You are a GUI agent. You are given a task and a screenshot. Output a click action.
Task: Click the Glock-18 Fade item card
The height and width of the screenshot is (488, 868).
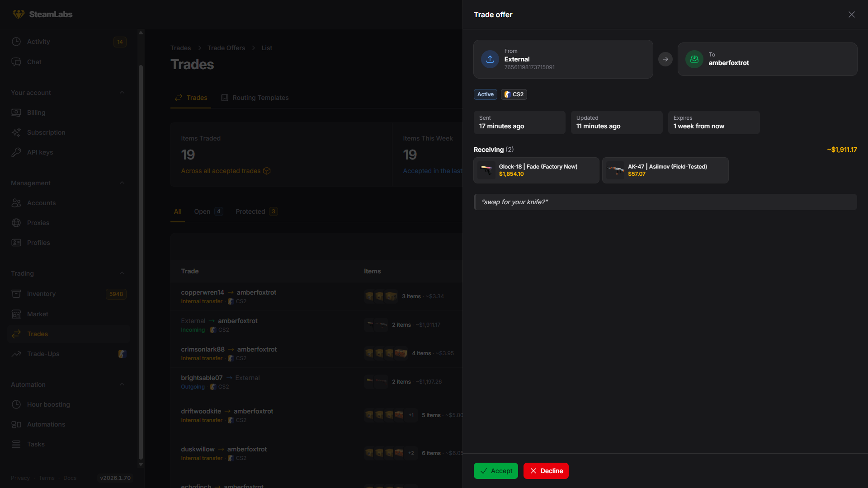click(536, 170)
